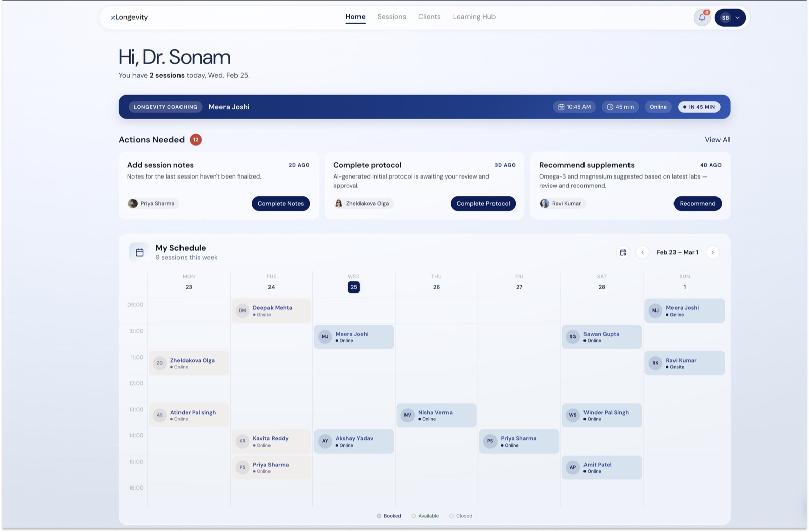Open the Learning Hub tab
Viewport: 809px width, 532px height.
(x=474, y=17)
